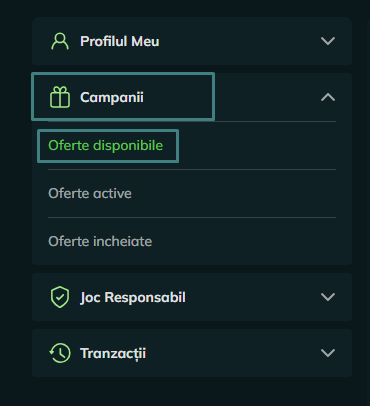Open the Oferte disponibile submenu item
The image size is (370, 406).
[106, 146]
